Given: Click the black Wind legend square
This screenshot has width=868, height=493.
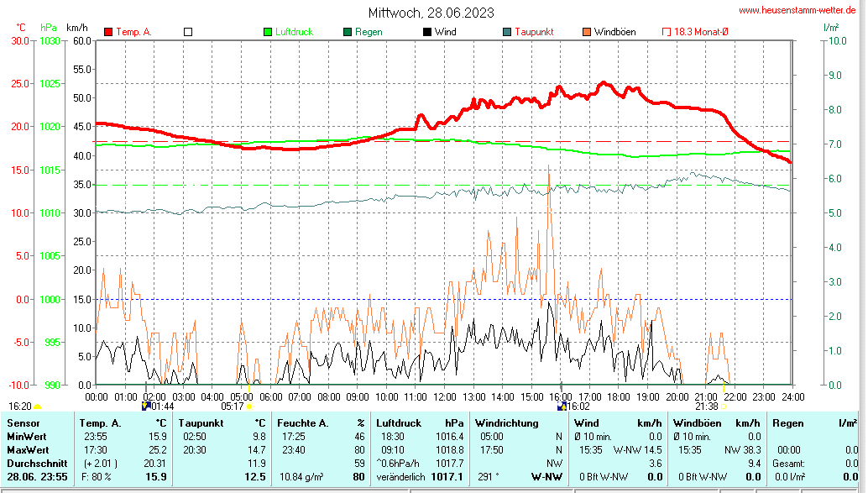Looking at the screenshot, I should pyautogui.click(x=427, y=32).
